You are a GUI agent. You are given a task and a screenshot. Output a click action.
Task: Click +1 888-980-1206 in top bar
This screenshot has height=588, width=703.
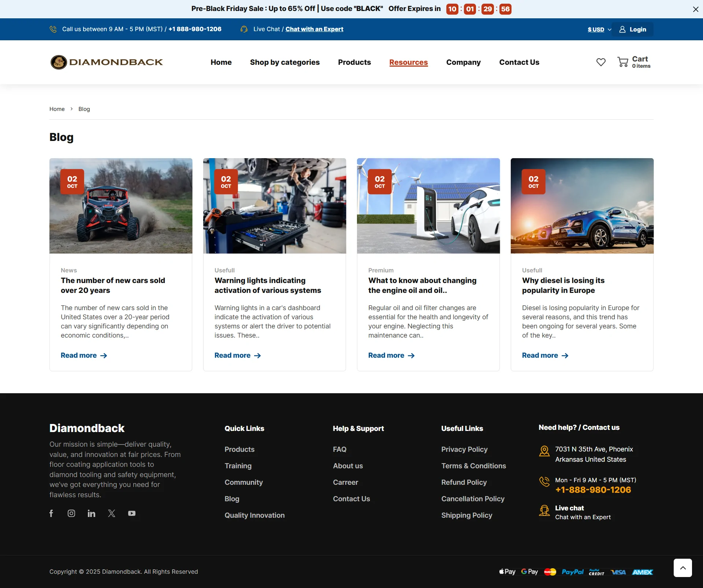click(195, 29)
